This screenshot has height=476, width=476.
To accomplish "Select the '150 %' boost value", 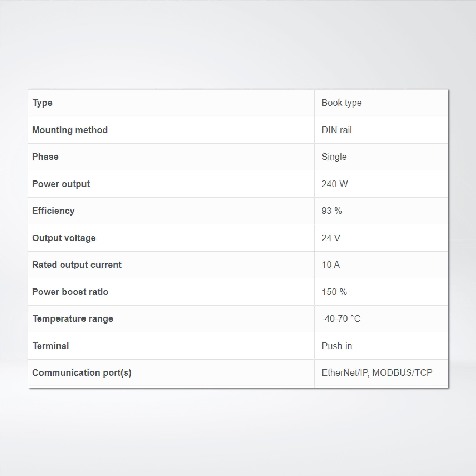I will coord(334,292).
